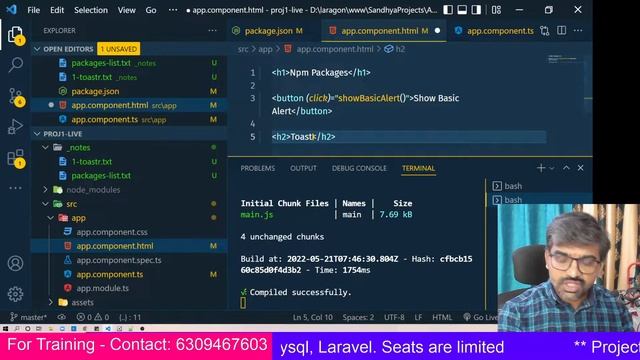Click src breadcrumb segment
This screenshot has width=640, height=360.
(243, 49)
